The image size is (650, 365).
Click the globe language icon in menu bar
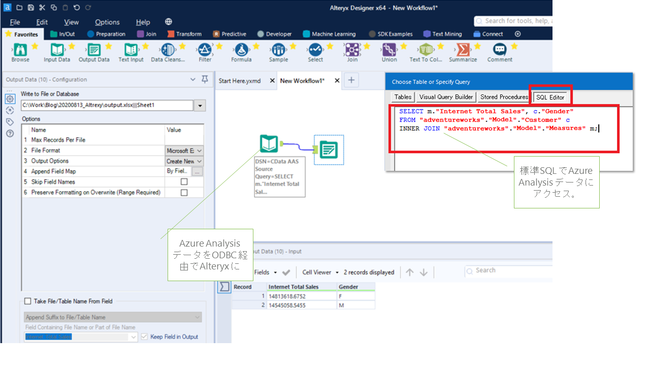click(168, 22)
